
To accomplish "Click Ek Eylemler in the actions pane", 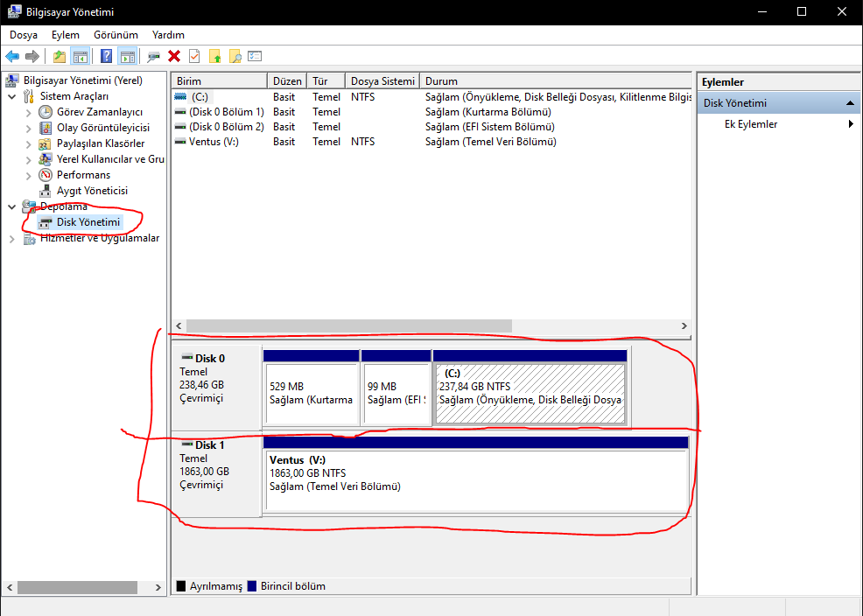I will pos(751,123).
